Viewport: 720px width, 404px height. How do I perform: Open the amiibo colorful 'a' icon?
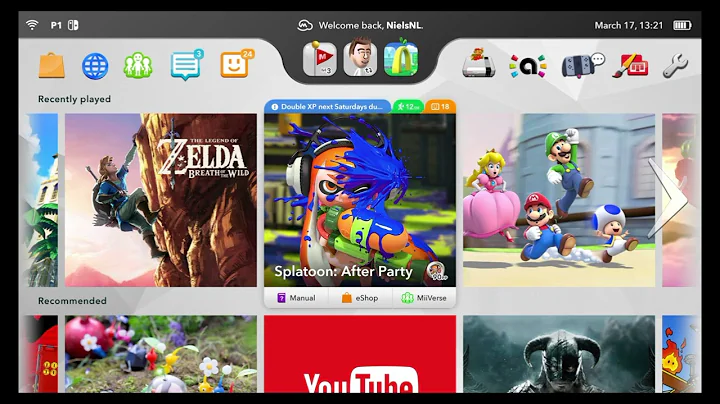tap(528, 66)
